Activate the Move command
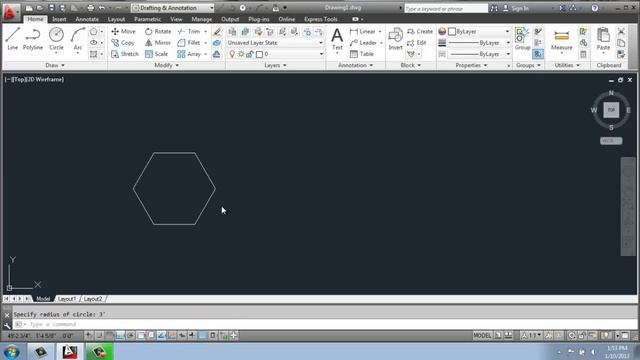Viewport: 640px width, 360px height. (x=123, y=31)
